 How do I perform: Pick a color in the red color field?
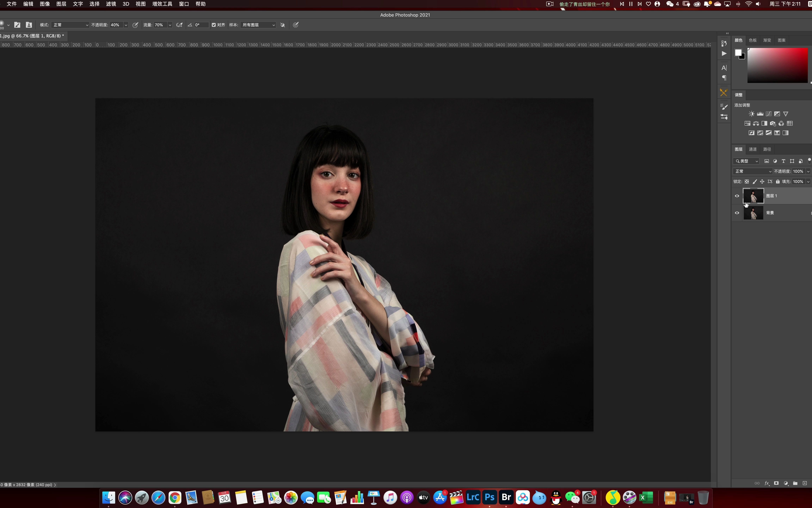777,65
